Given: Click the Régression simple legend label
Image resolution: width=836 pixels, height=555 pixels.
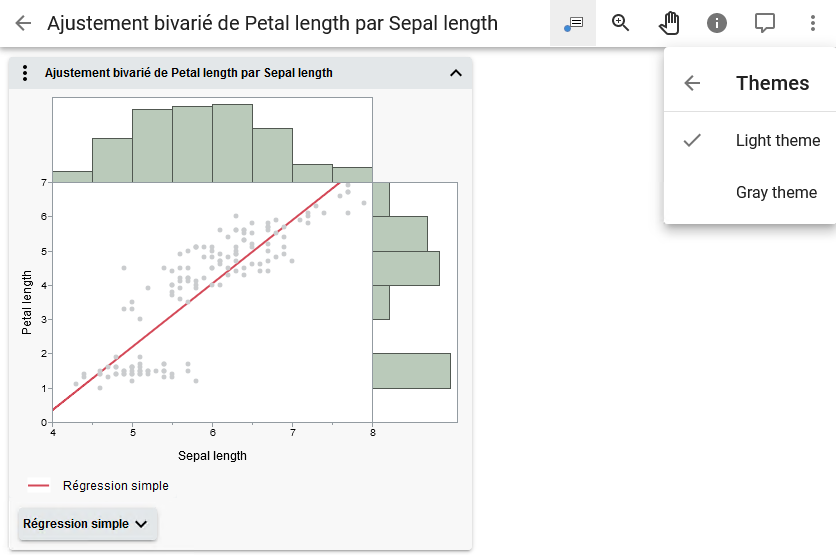Looking at the screenshot, I should tap(115, 486).
